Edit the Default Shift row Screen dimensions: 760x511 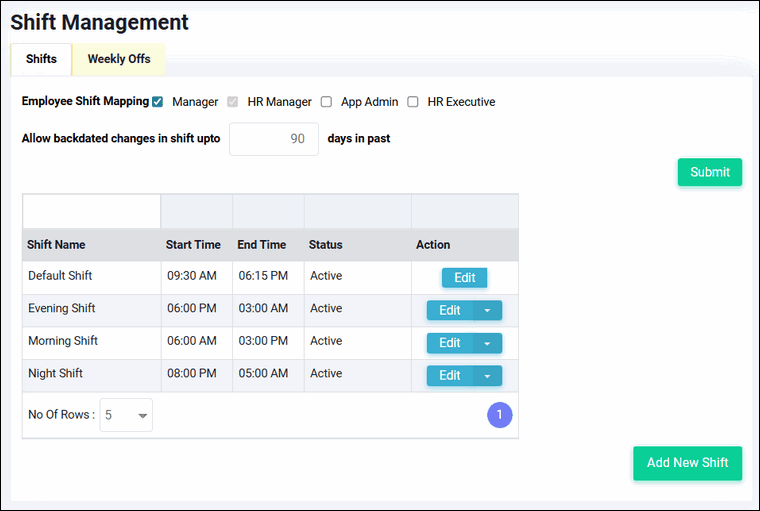[x=464, y=278]
